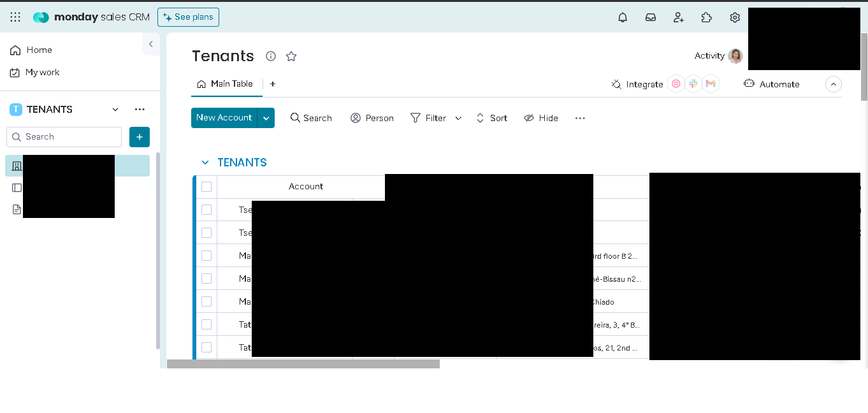
Task: Click the Sort button
Action: point(491,118)
